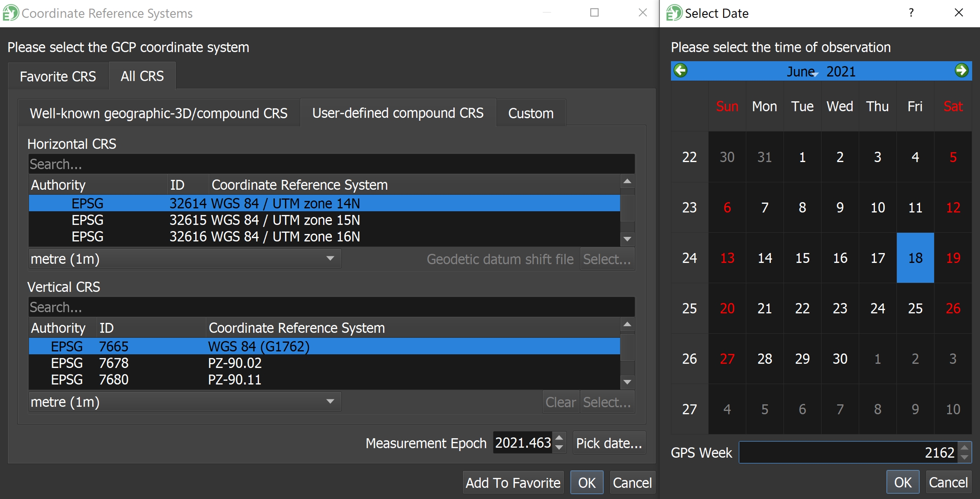Select June 1 in calendar
The width and height of the screenshot is (980, 499).
802,157
